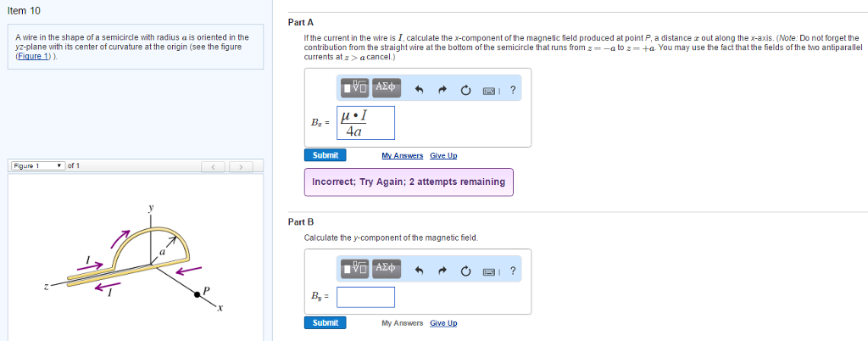Show keyboard shortcuts for Part A

492,88
